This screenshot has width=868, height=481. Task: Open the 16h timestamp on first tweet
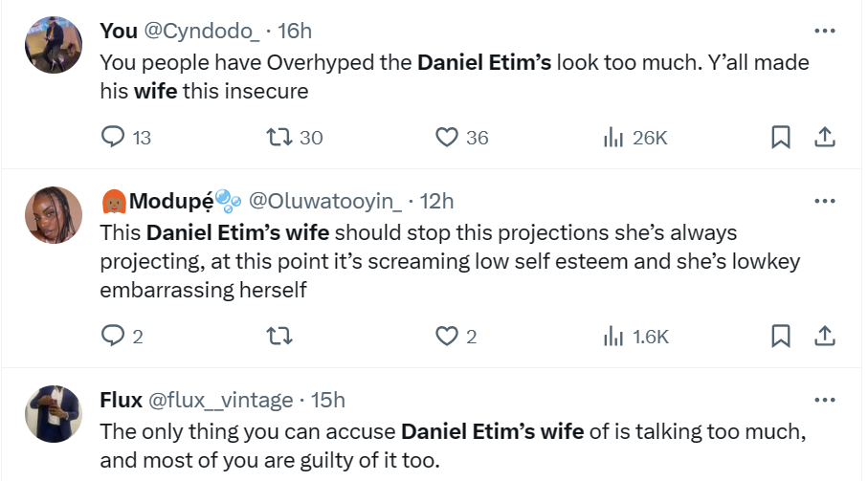pos(295,31)
